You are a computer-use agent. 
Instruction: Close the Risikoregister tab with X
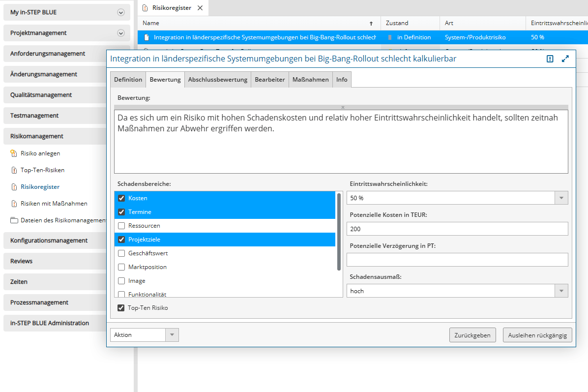200,8
